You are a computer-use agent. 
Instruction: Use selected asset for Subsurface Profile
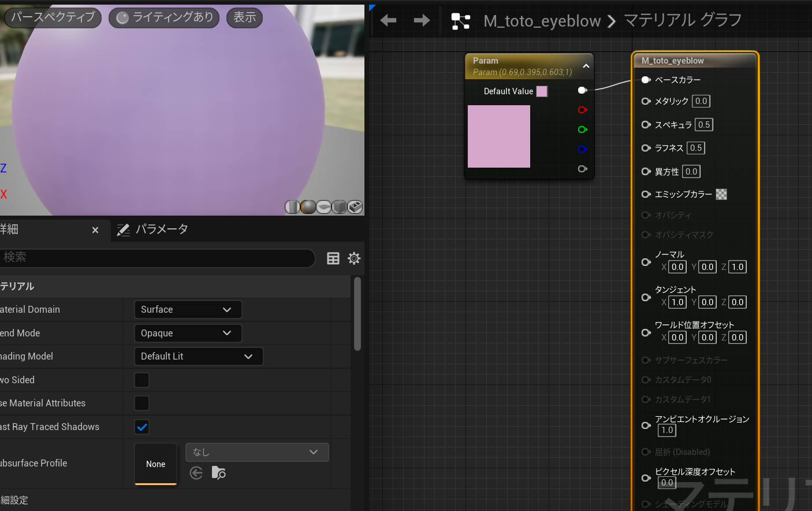click(x=196, y=473)
